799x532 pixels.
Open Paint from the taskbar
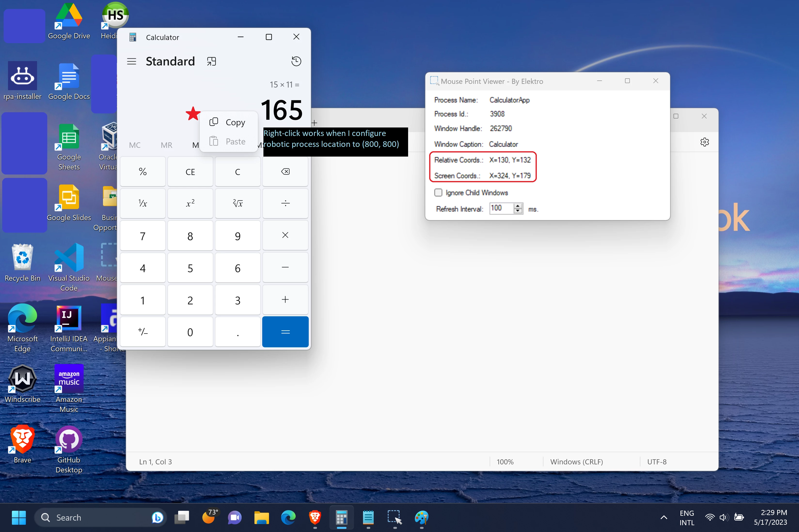coord(421,517)
